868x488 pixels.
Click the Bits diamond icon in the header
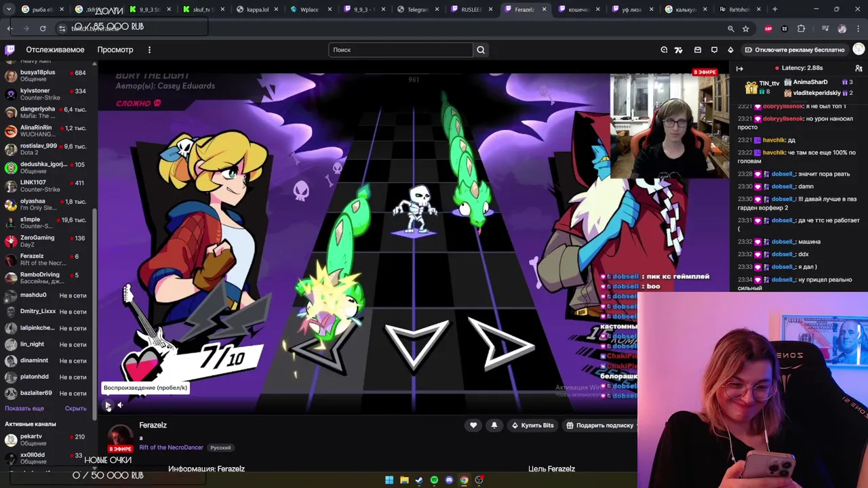click(x=730, y=49)
